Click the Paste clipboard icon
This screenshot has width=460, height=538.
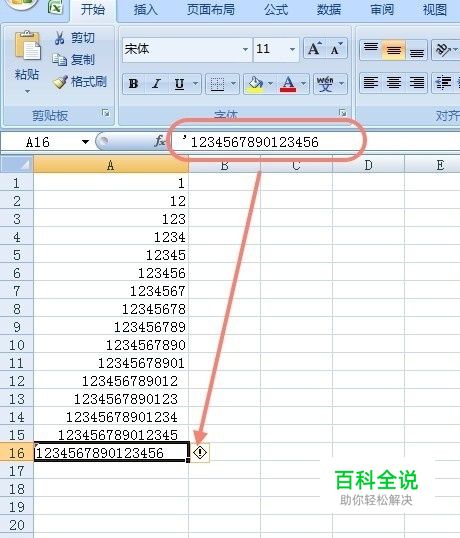pyautogui.click(x=27, y=46)
